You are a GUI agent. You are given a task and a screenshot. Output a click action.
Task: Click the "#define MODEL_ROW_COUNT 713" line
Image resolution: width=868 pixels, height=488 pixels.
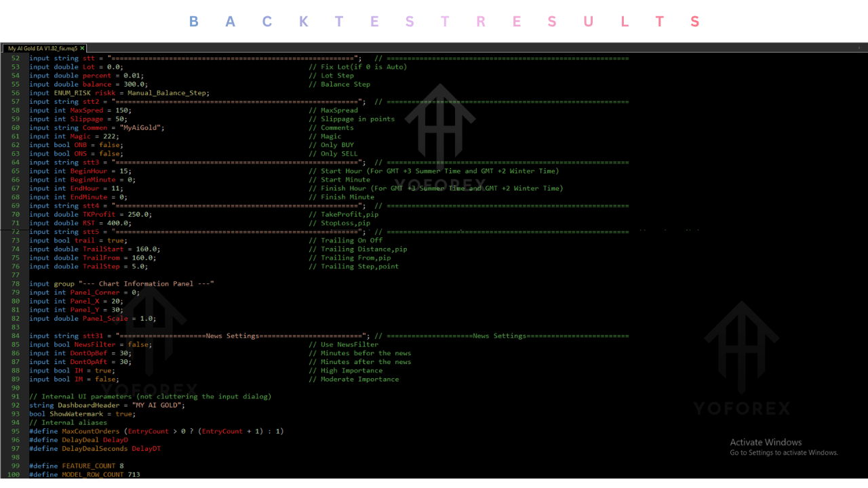coord(84,475)
